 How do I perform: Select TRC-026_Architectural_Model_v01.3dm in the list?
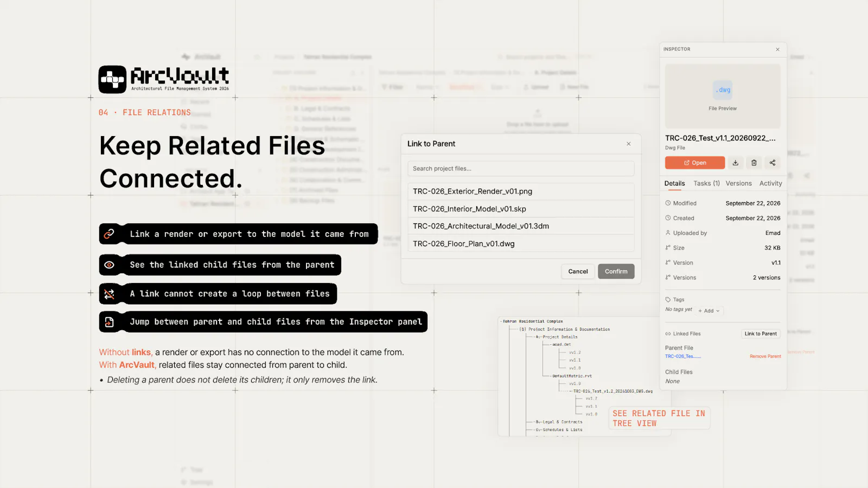tap(521, 226)
